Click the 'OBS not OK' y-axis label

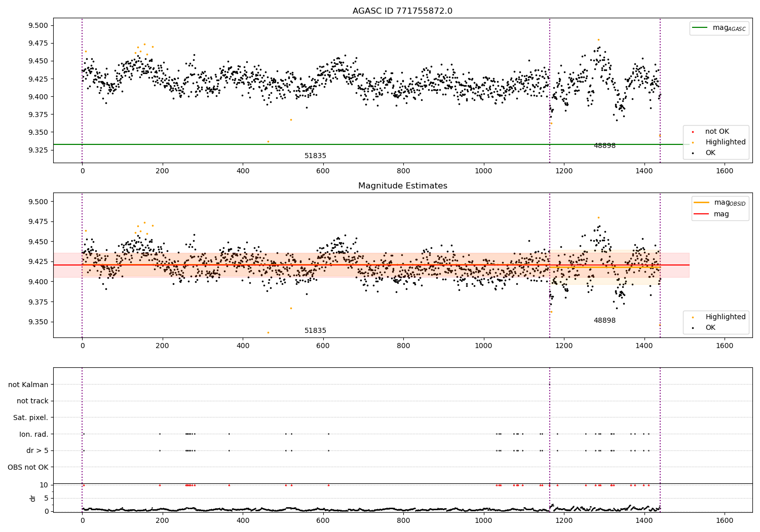coord(28,467)
